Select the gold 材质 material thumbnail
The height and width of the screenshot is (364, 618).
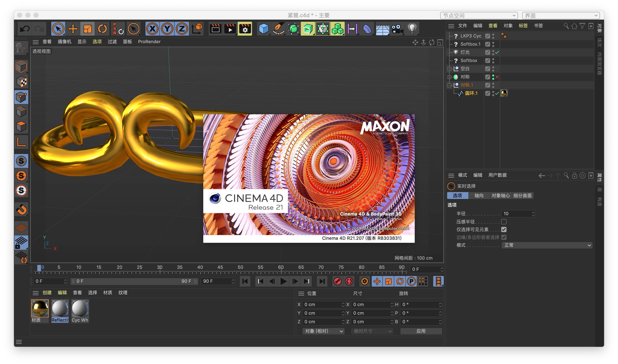(x=40, y=308)
